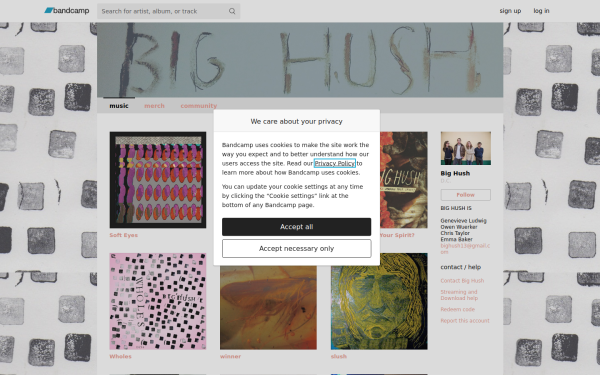Click the Redeem code link

(457, 310)
